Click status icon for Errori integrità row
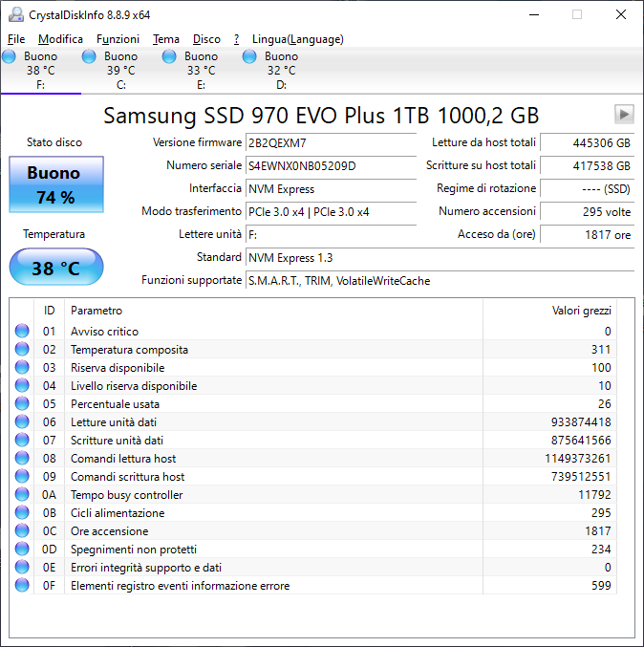644x647 pixels. 22,567
